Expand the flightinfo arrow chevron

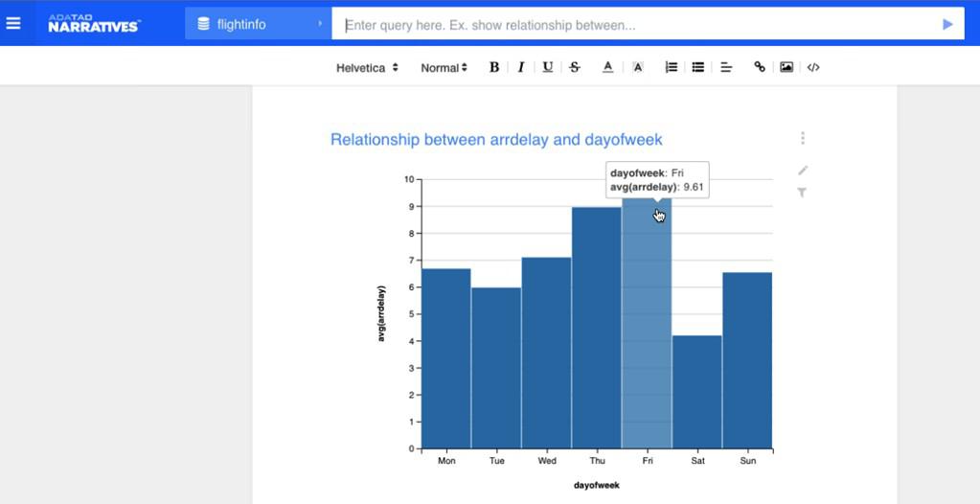click(x=320, y=24)
